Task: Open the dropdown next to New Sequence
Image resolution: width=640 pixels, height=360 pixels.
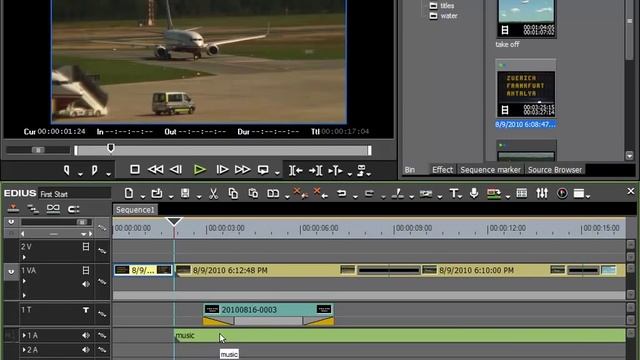Action: pyautogui.click(x=142, y=197)
